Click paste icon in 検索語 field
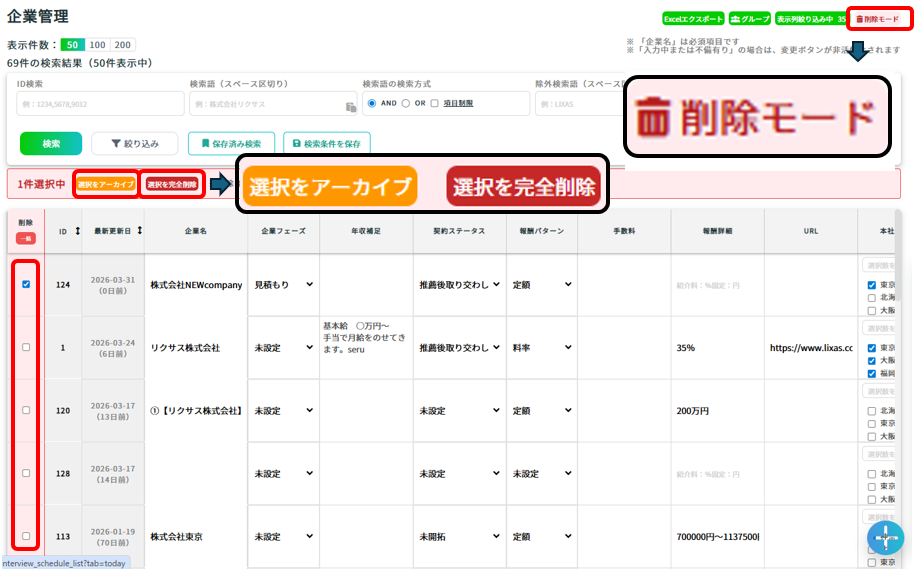The width and height of the screenshot is (916, 569). pyautogui.click(x=350, y=106)
